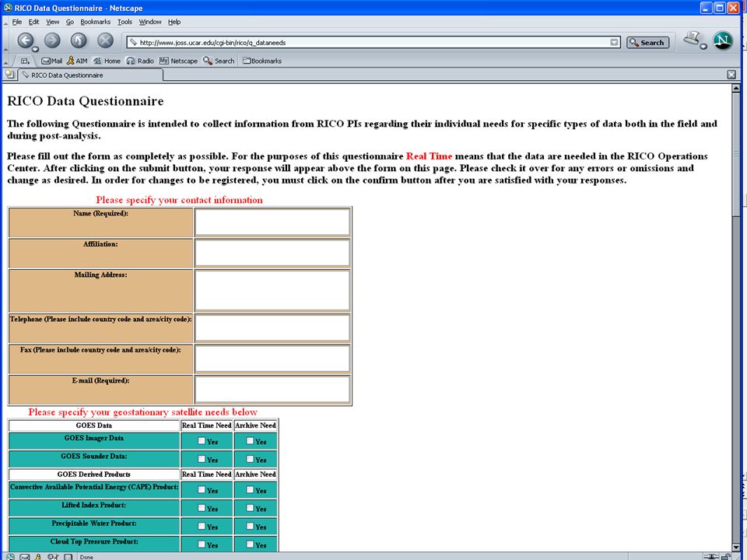747x560 pixels.
Task: Select the RICO Data Questionnaire tab
Action: tap(90, 75)
